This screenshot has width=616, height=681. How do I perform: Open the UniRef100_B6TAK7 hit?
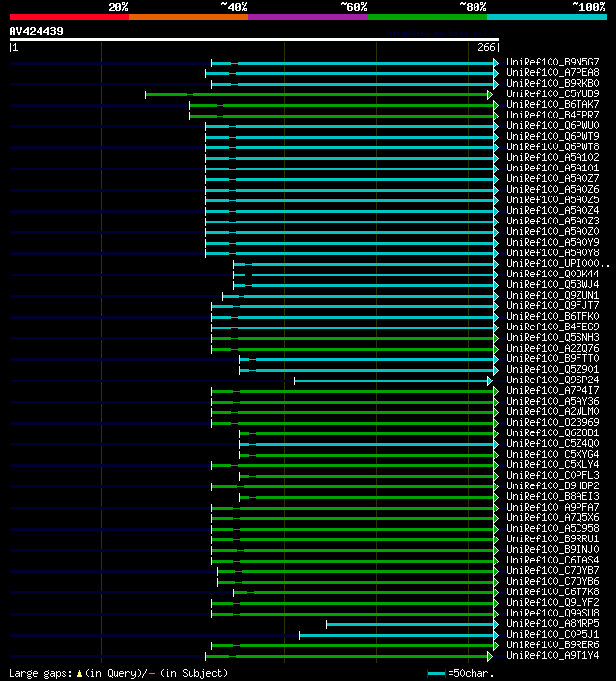click(x=552, y=104)
